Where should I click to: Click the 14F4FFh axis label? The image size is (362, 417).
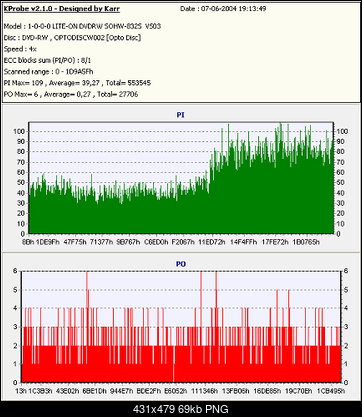pos(244,242)
